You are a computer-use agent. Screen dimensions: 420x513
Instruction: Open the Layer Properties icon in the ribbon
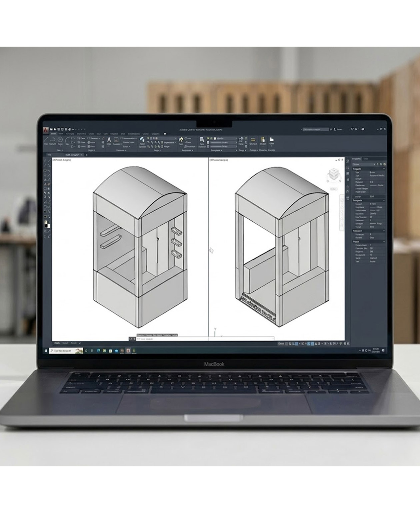click(x=142, y=140)
